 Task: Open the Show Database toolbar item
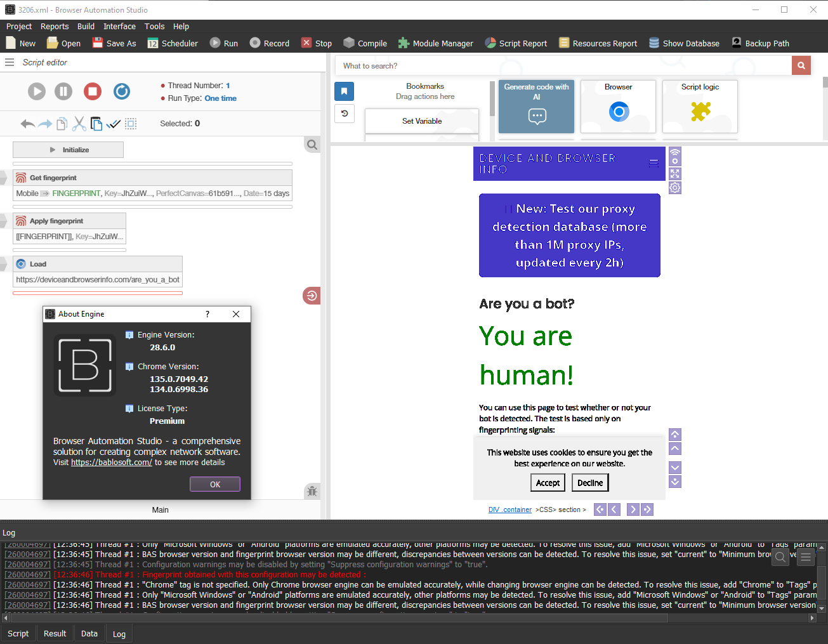(x=684, y=43)
